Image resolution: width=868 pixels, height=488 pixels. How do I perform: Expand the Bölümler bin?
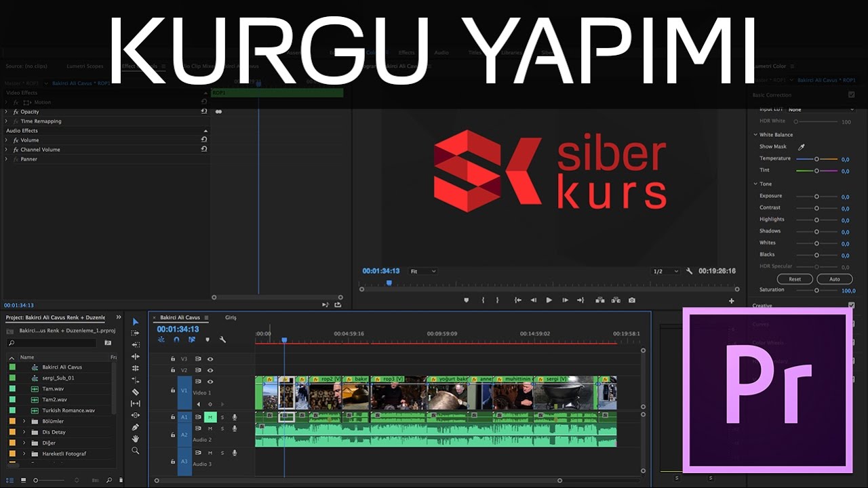(24, 421)
